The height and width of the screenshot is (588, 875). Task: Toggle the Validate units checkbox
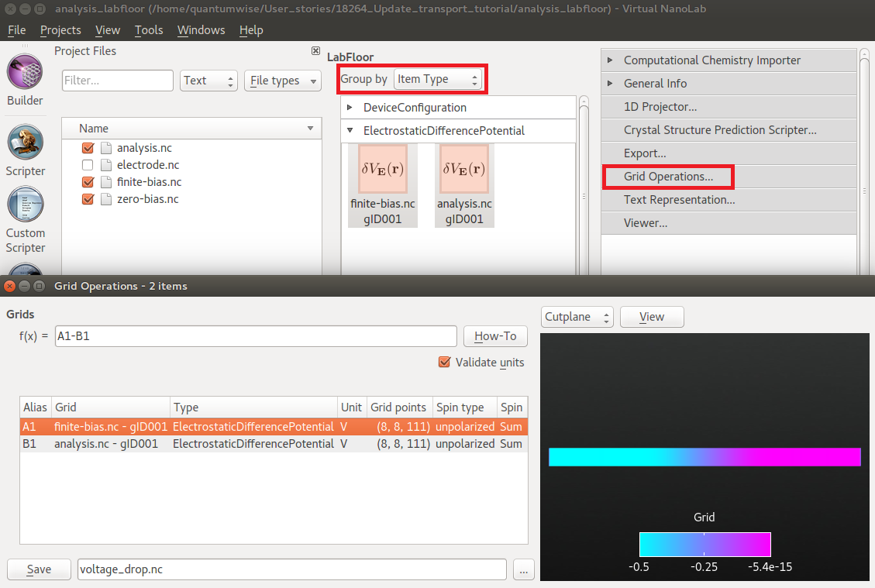click(x=445, y=362)
